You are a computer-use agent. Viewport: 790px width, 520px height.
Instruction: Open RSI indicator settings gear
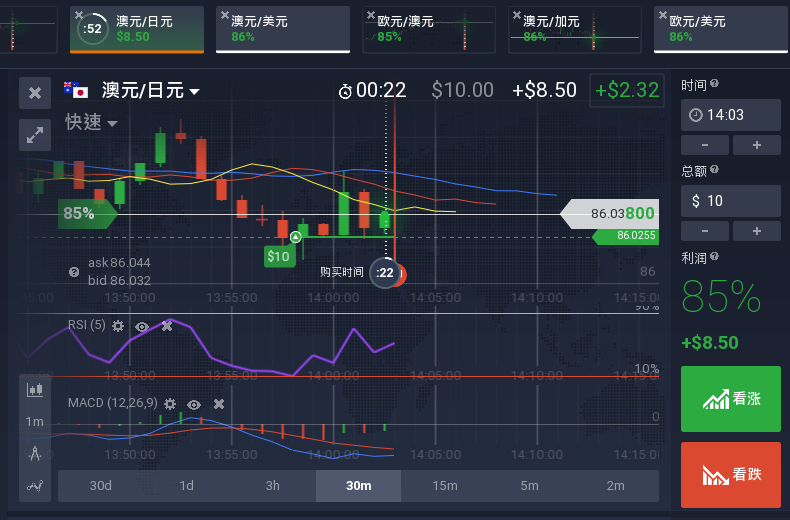pos(118,326)
